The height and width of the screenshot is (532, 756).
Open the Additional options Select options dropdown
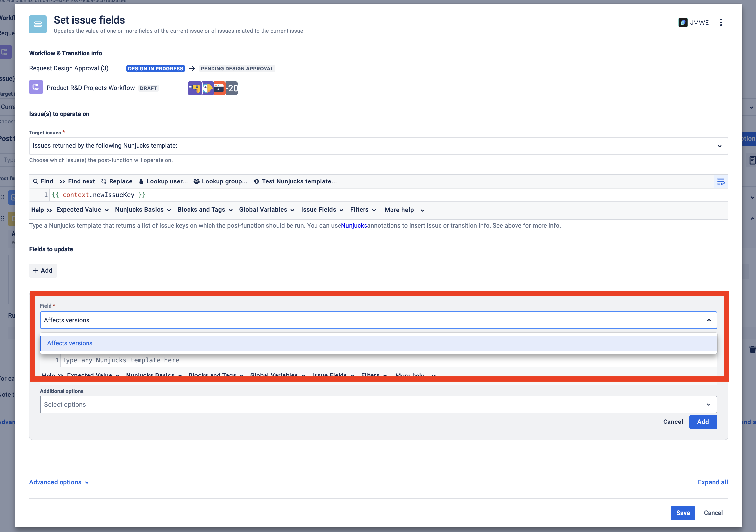(x=378, y=404)
